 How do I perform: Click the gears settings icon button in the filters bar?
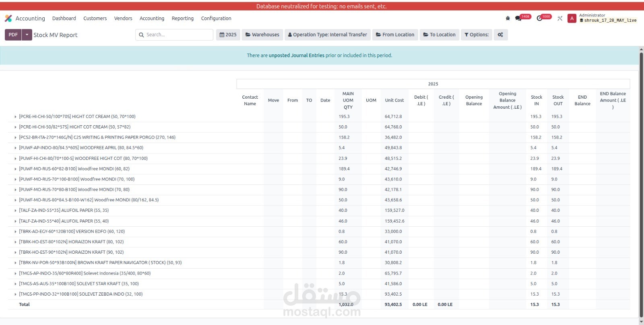(x=500, y=35)
